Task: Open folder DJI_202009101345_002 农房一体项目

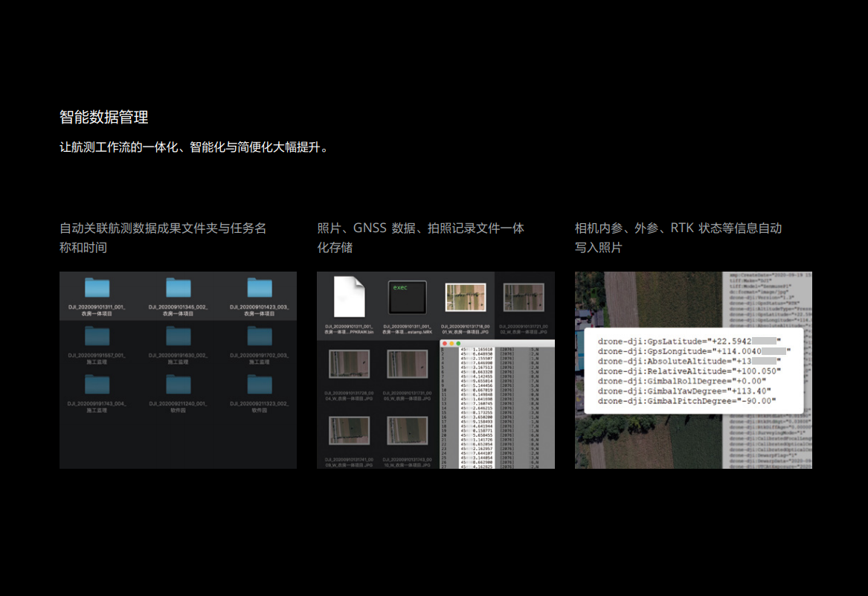Action: [178, 288]
